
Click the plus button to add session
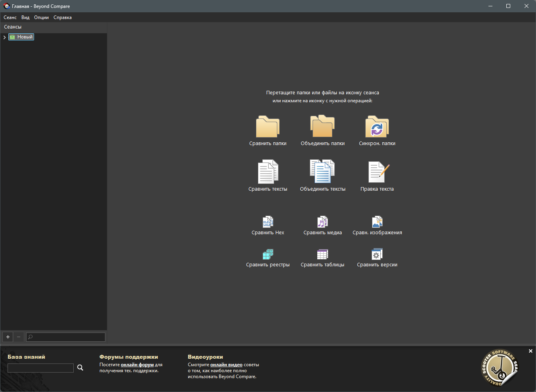pyautogui.click(x=8, y=337)
